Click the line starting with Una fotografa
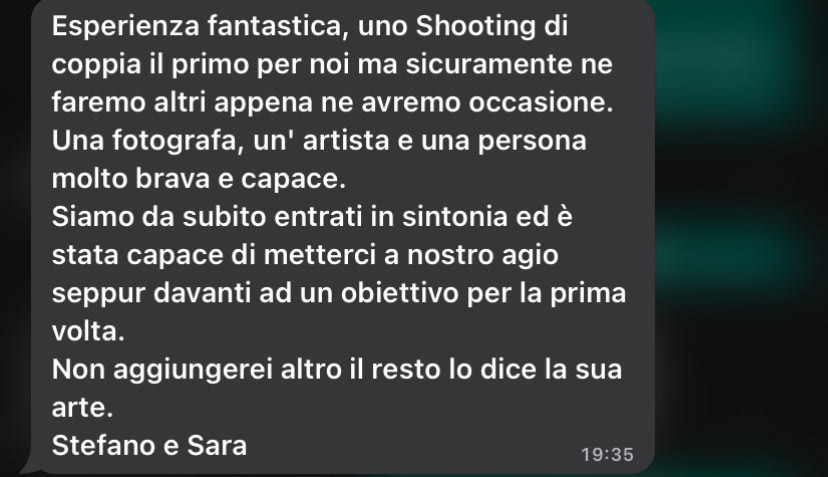The height and width of the screenshot is (477, 828). [x=319, y=141]
